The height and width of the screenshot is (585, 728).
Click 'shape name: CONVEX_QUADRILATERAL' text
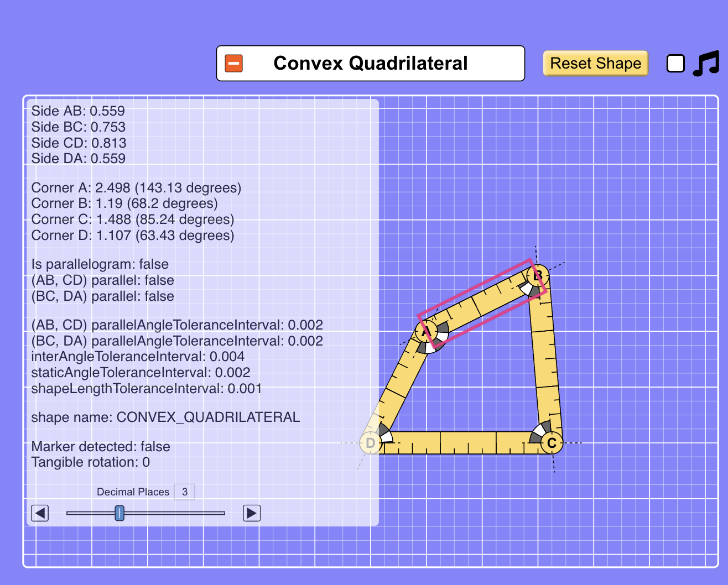coord(166,417)
